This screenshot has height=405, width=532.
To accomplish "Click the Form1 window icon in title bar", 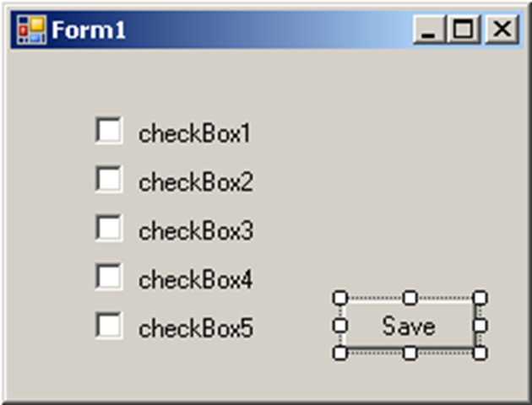I will coord(31,30).
